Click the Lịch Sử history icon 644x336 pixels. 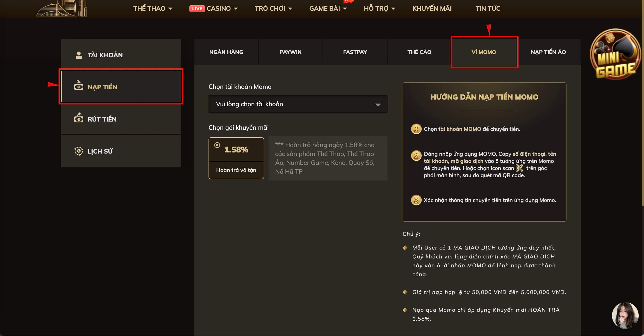(79, 151)
